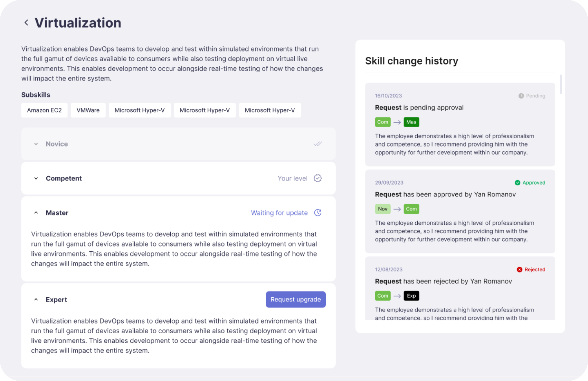Click the red Rejected cross icon
The image size is (588, 381).
pyautogui.click(x=519, y=270)
